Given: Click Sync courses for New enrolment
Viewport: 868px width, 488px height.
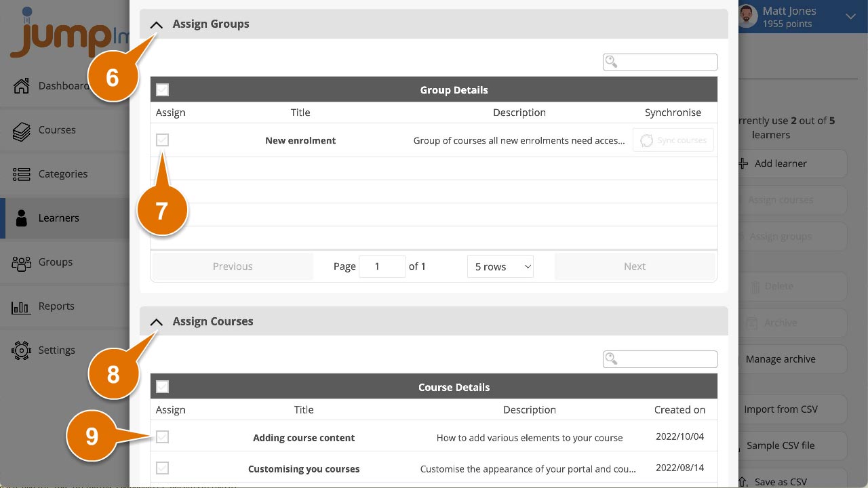Looking at the screenshot, I should point(673,140).
